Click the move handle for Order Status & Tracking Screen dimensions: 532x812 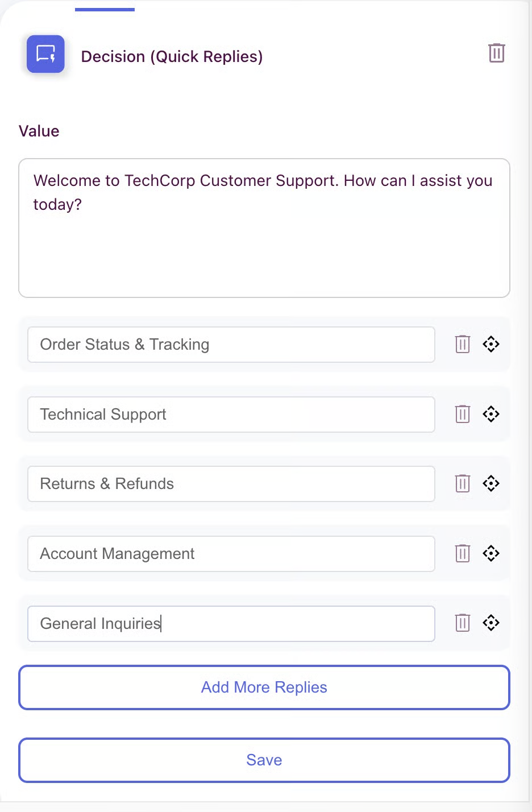(x=491, y=344)
